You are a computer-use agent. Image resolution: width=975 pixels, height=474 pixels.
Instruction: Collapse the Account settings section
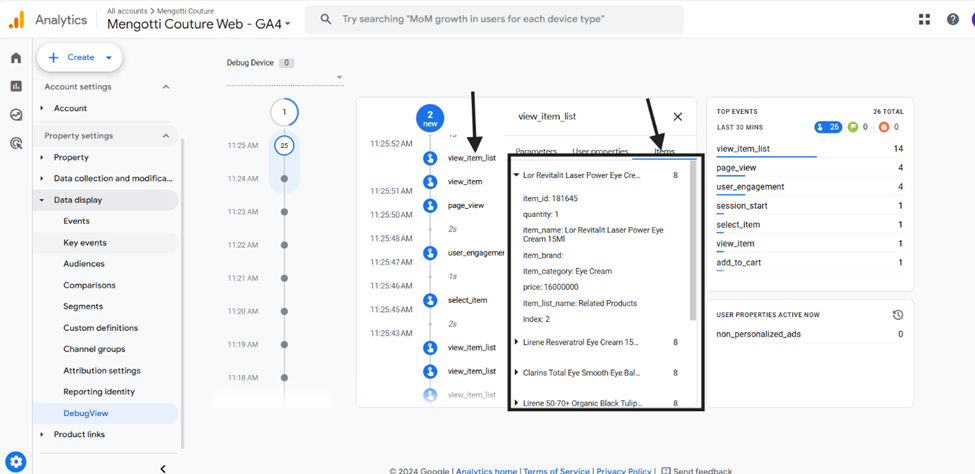pyautogui.click(x=166, y=87)
